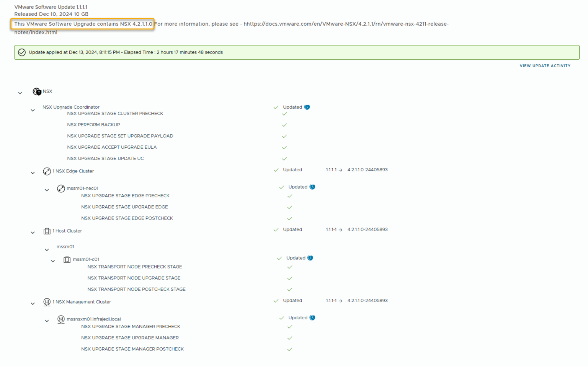588x366 pixels.
Task: Select the node icon next to mssnsxm01.infrajedi.local
Action: tap(61, 319)
